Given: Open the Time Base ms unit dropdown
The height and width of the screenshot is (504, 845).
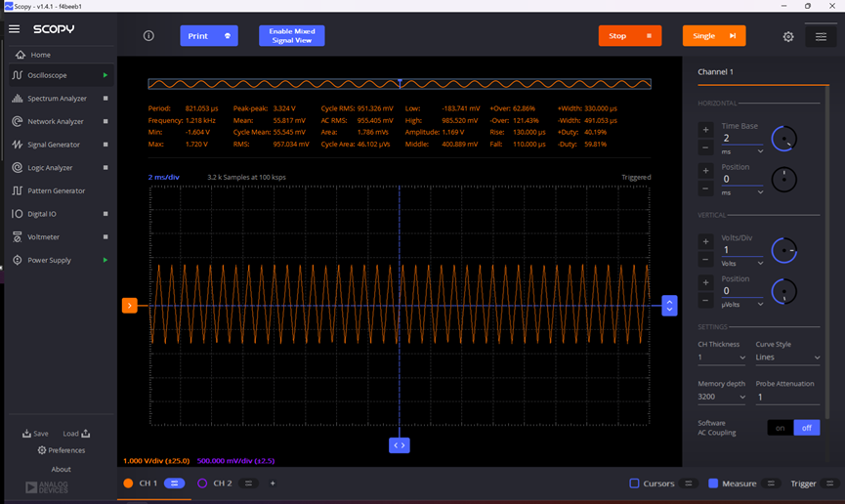Looking at the screenshot, I should pos(742,152).
